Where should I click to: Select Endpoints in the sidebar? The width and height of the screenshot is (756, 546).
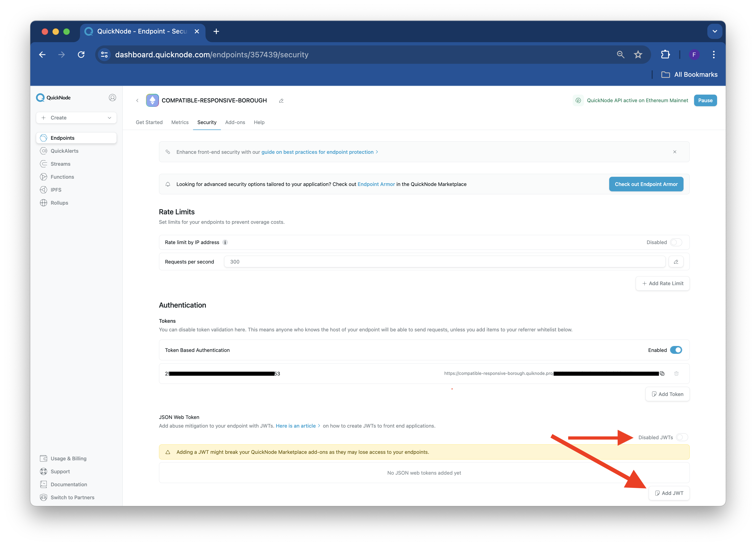tap(76, 138)
